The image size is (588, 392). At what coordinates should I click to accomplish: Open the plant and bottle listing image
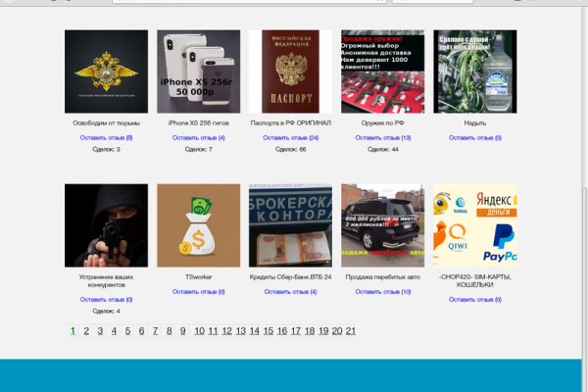pos(475,72)
